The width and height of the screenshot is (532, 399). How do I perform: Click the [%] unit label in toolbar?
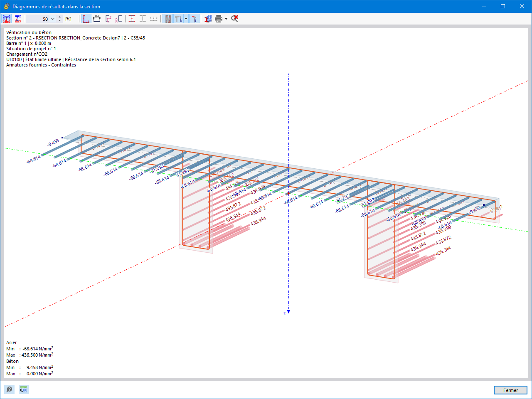69,19
